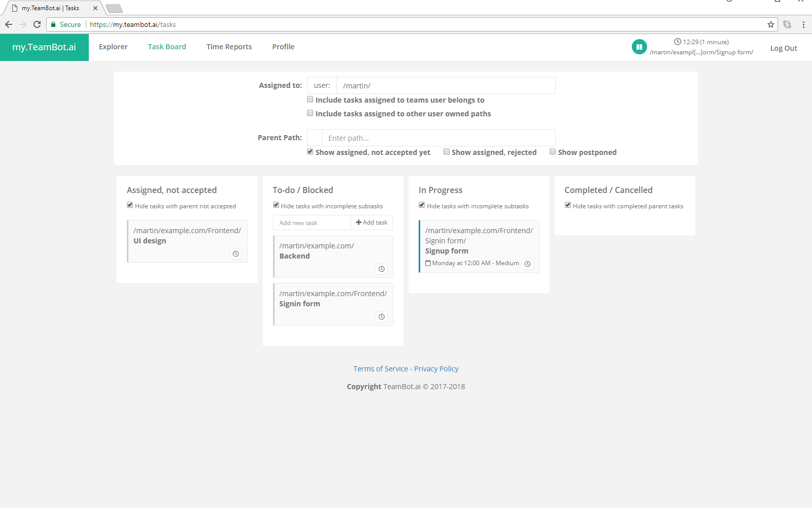812x508 pixels.
Task: Click the Add new task field
Action: [312, 223]
